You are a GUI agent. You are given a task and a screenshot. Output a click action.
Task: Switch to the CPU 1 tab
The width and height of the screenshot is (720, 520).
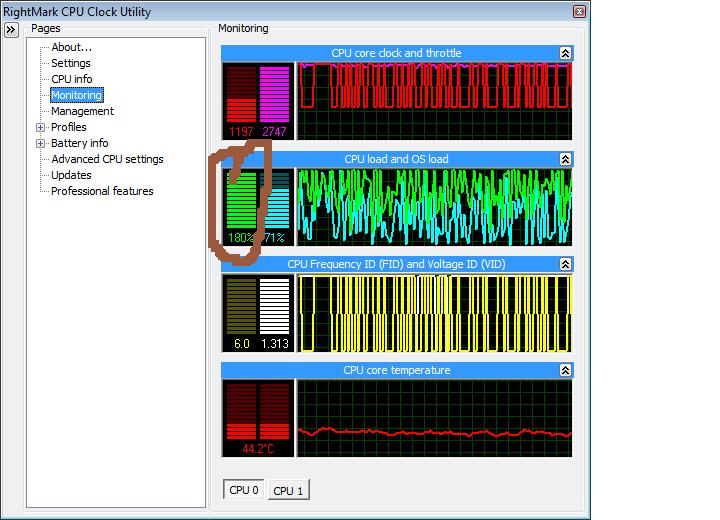288,491
